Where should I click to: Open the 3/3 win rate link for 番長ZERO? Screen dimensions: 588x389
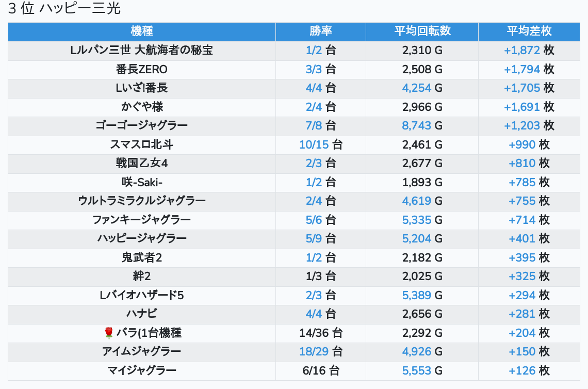[x=314, y=69]
